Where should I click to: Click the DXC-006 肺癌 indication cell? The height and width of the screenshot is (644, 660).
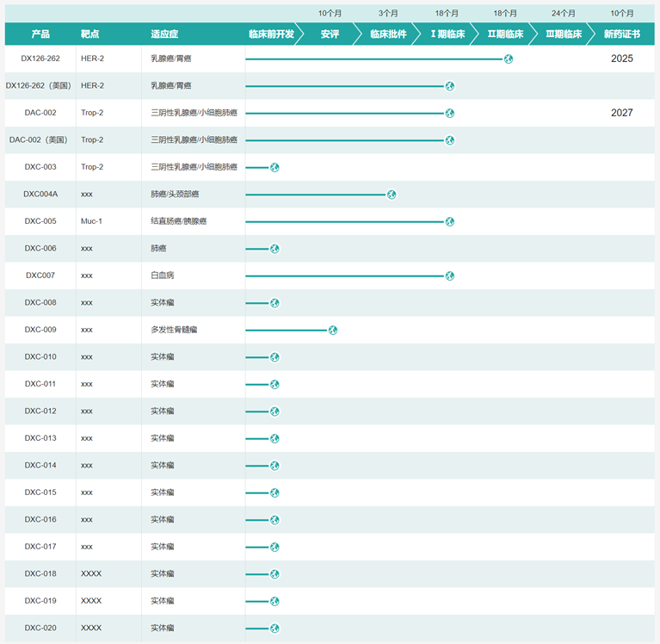(158, 249)
